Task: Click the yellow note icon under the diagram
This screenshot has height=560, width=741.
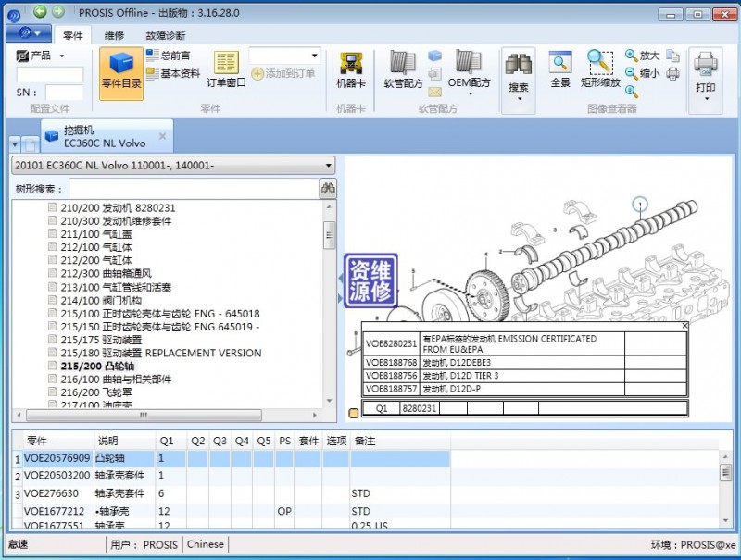Action: point(354,413)
